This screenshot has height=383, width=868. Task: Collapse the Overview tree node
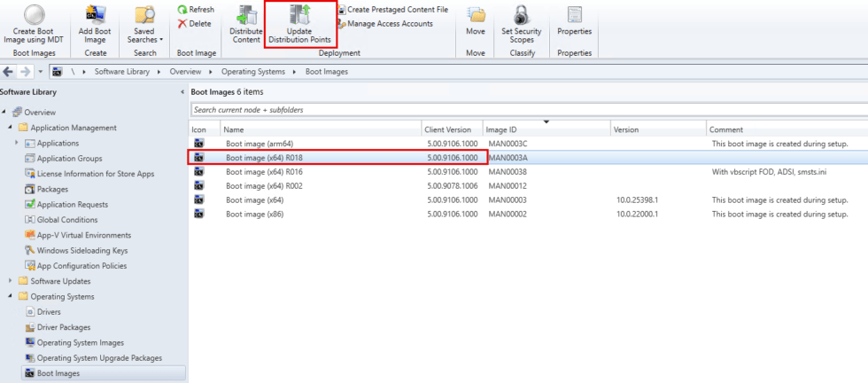point(4,112)
